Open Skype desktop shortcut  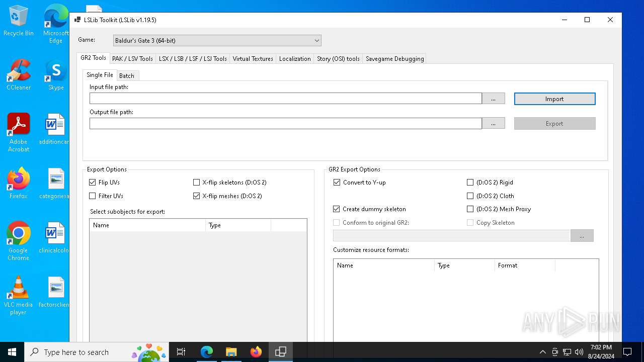click(56, 75)
